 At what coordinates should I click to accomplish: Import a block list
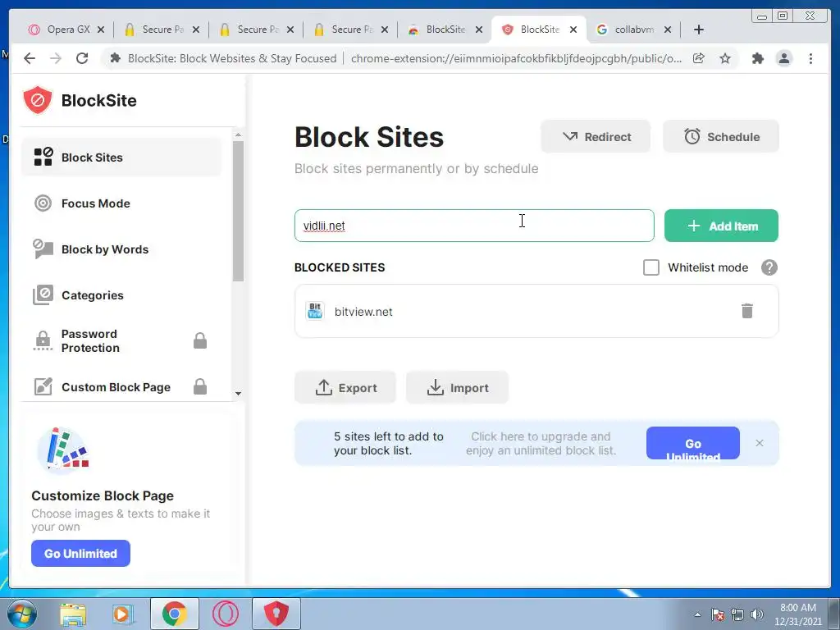[457, 387]
